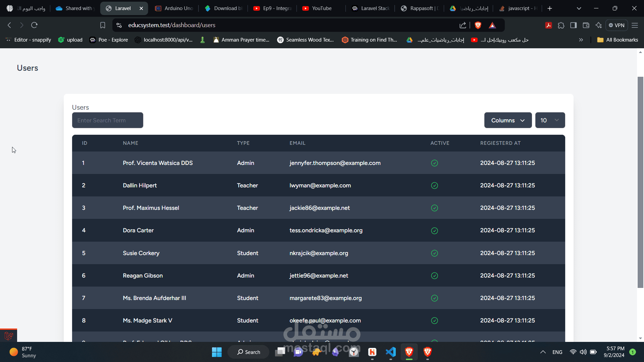Click the Laravel debug bar icon

pos(9,336)
